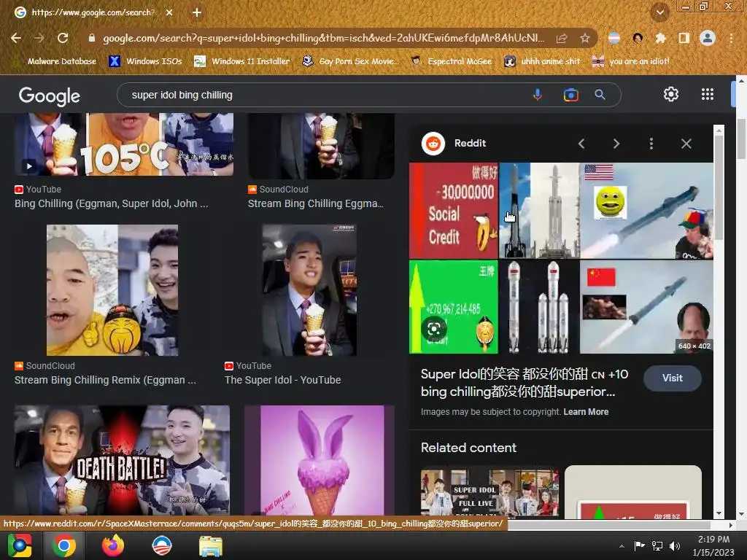Open The Super Idol - YouTube result
Image resolution: width=747 pixels, height=560 pixels.
tap(282, 380)
